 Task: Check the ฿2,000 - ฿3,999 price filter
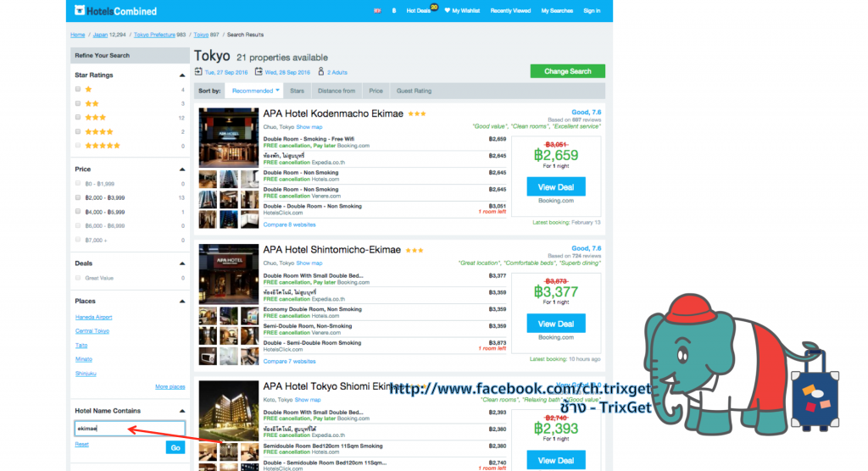[78, 197]
